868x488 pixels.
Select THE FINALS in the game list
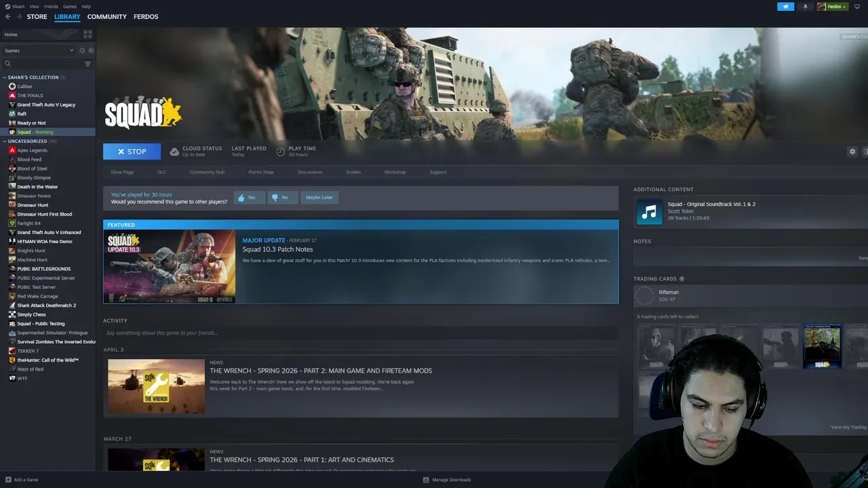(47, 96)
